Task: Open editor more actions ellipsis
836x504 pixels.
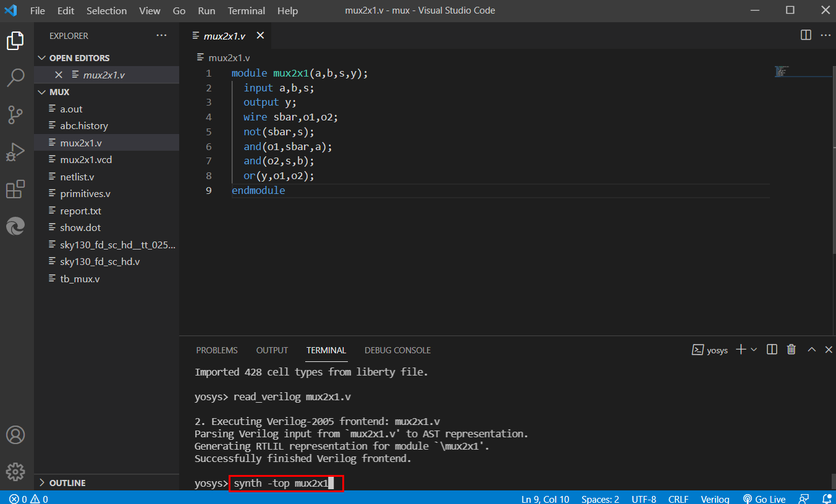Action: [825, 35]
